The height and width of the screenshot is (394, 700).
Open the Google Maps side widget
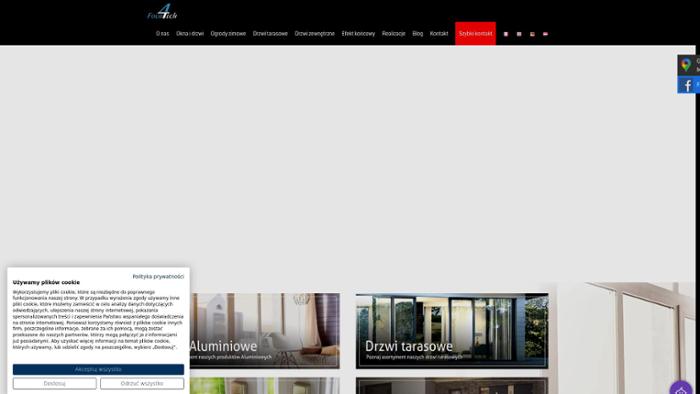click(688, 65)
